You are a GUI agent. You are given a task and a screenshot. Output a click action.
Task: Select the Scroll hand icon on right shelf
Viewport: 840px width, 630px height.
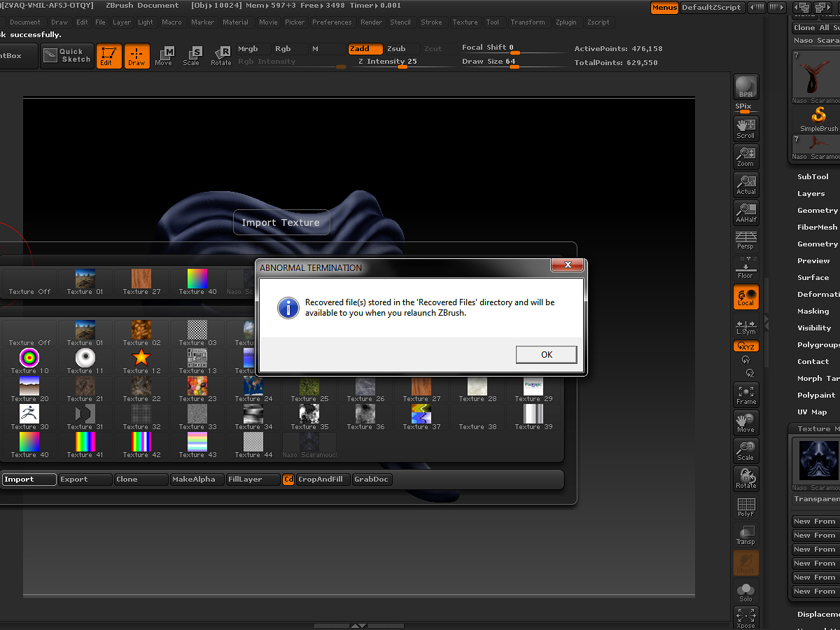pos(745,128)
